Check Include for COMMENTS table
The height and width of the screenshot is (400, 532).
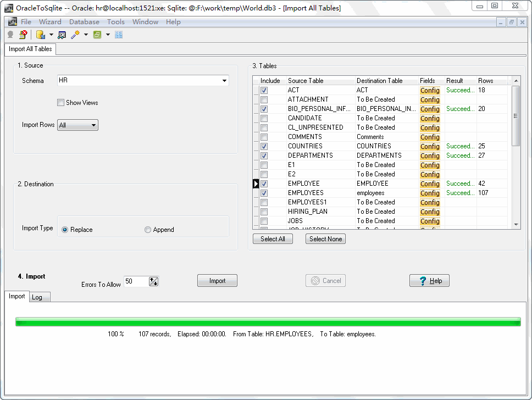[x=264, y=137]
